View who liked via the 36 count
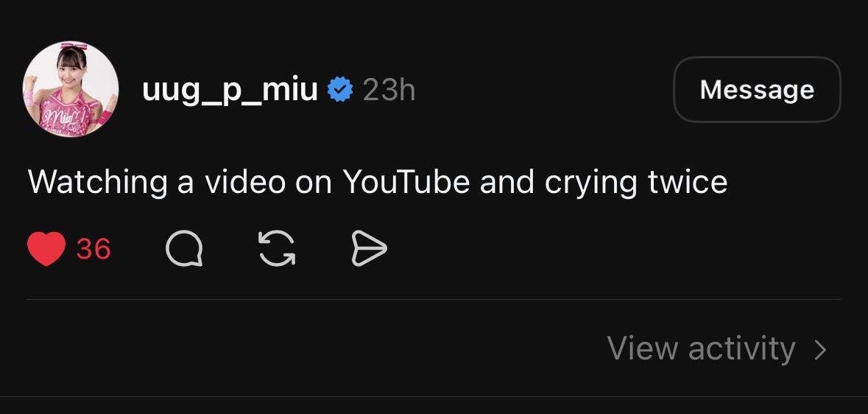The height and width of the screenshot is (414, 868). (x=93, y=249)
